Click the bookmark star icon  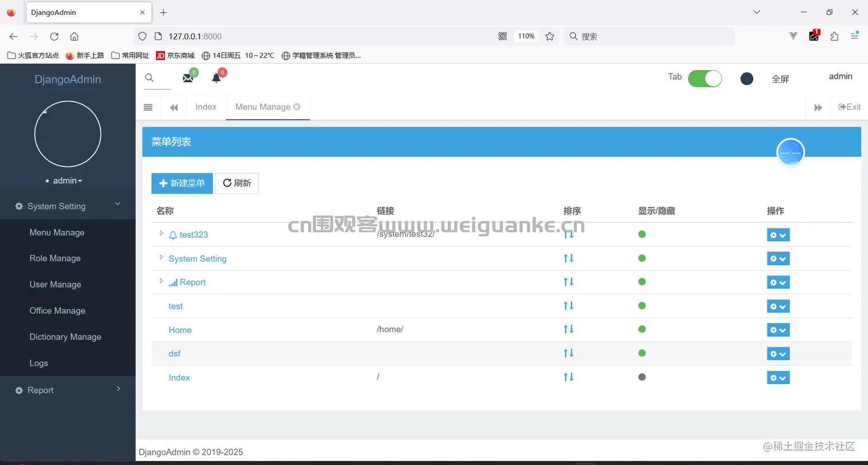[x=549, y=36]
